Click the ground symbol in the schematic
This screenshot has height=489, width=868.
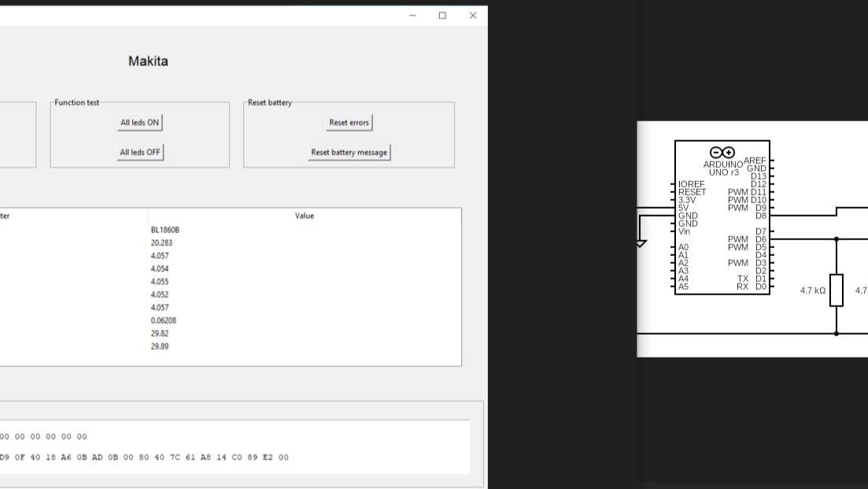point(641,243)
